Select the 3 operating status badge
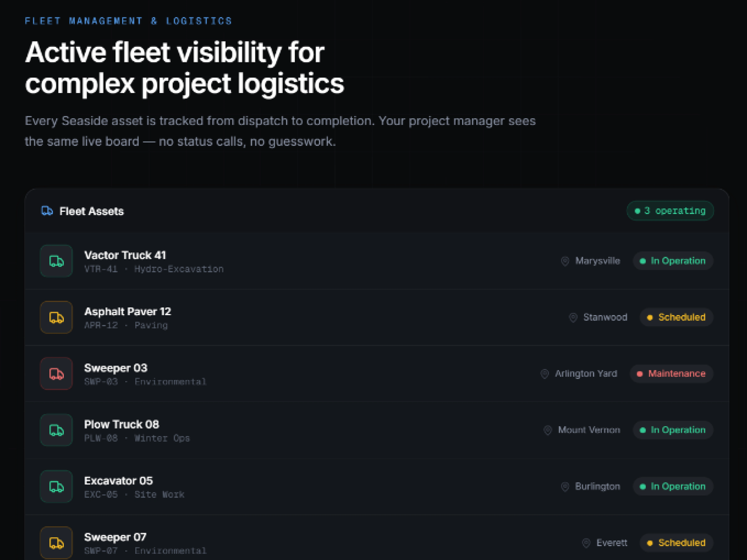 (x=670, y=211)
